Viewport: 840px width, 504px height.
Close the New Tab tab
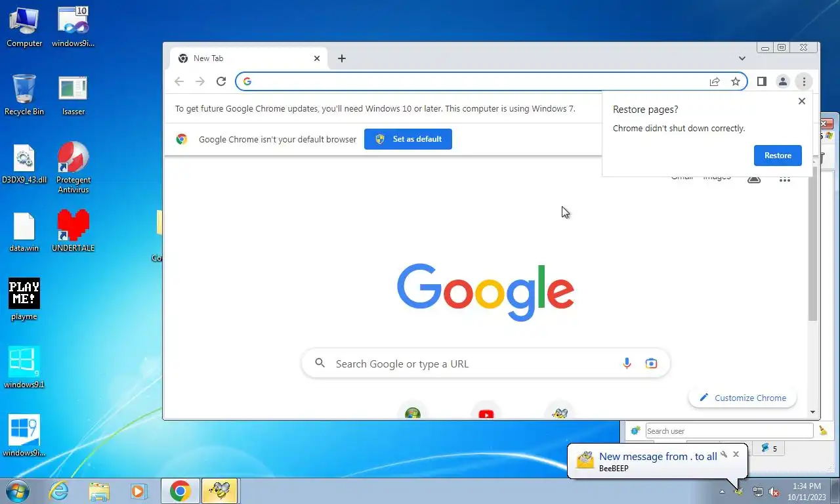pyautogui.click(x=317, y=58)
